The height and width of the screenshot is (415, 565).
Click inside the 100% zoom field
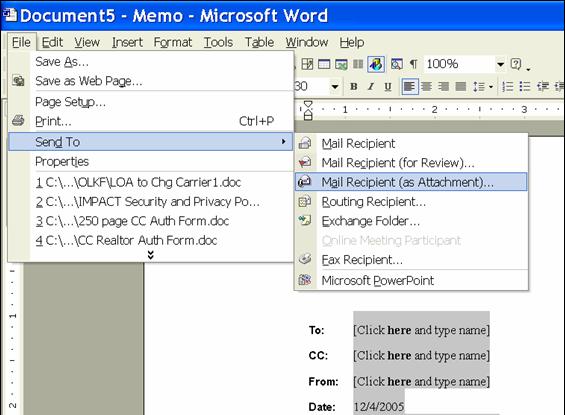459,64
